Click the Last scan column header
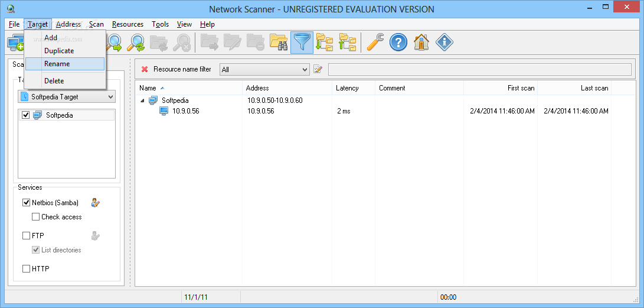644x308 pixels. point(574,88)
